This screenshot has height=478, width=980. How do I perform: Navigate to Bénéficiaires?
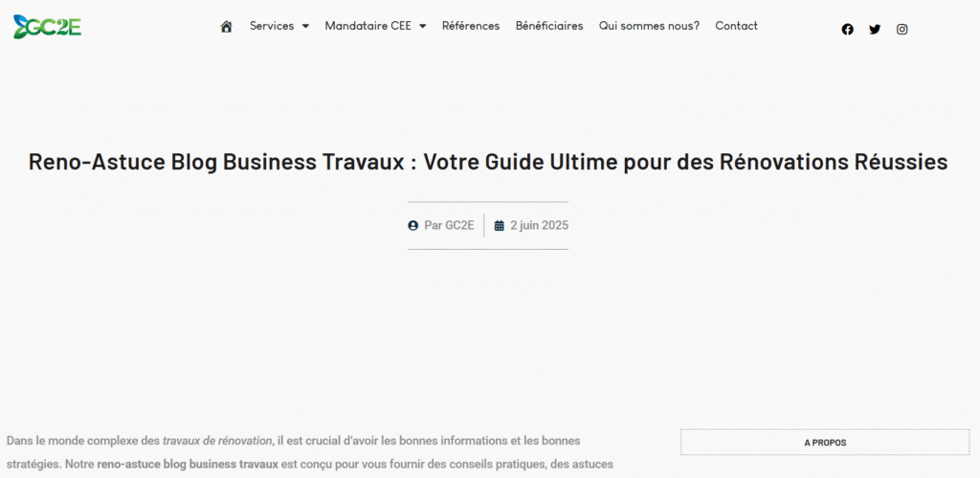coord(549,27)
